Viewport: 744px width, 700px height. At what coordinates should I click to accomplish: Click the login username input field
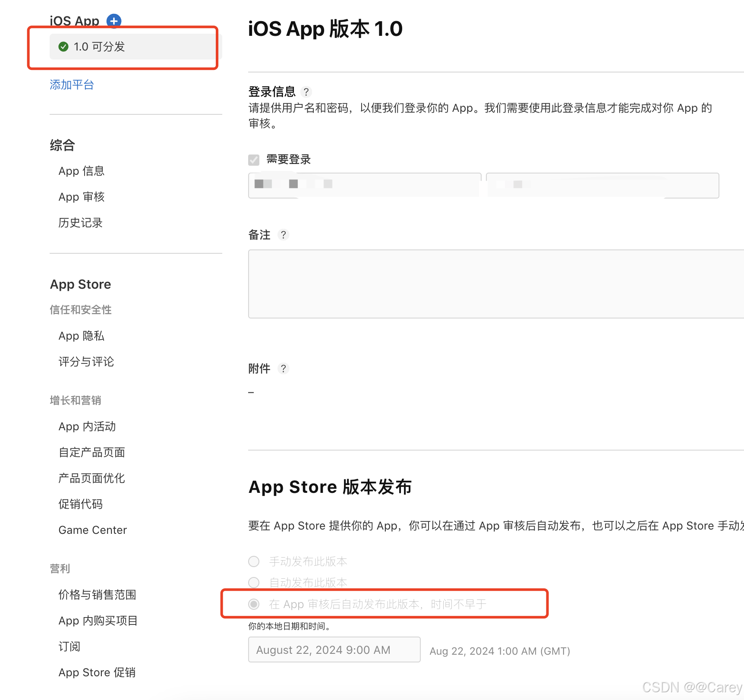point(365,186)
